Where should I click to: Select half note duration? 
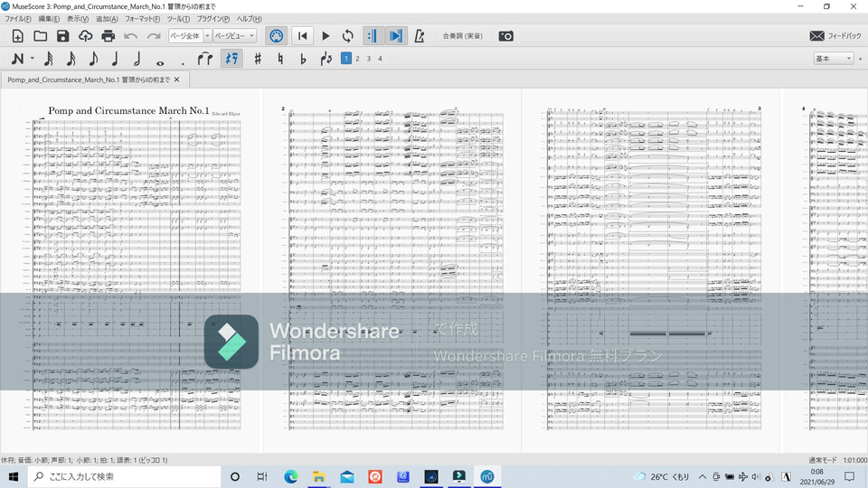(x=137, y=59)
